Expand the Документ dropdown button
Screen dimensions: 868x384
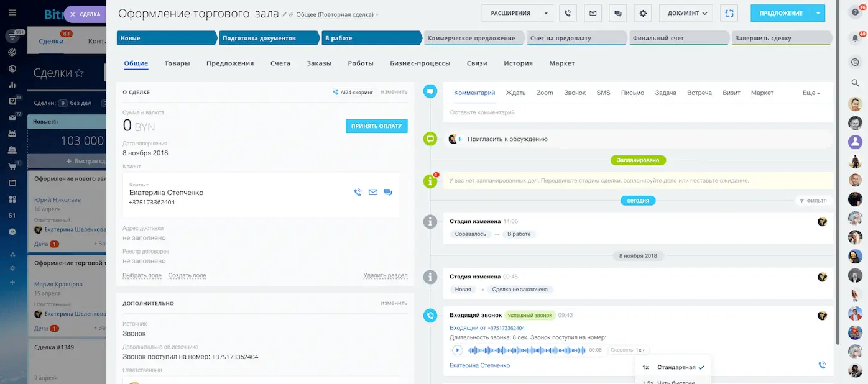(x=687, y=13)
